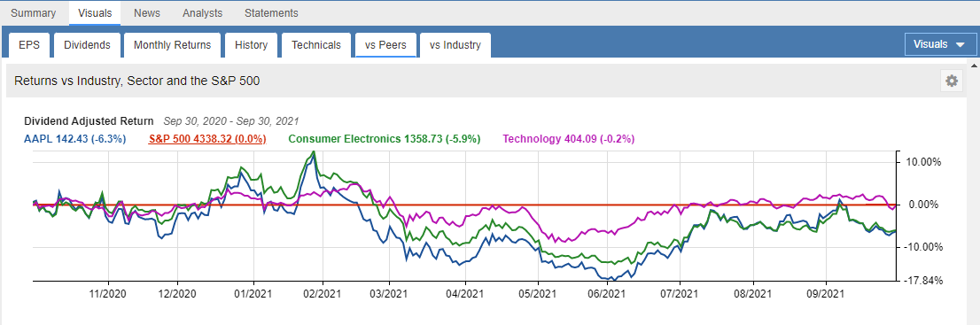This screenshot has height=325, width=980.
Task: Toggle the AAPL 142.43 legend series
Action: 75,139
